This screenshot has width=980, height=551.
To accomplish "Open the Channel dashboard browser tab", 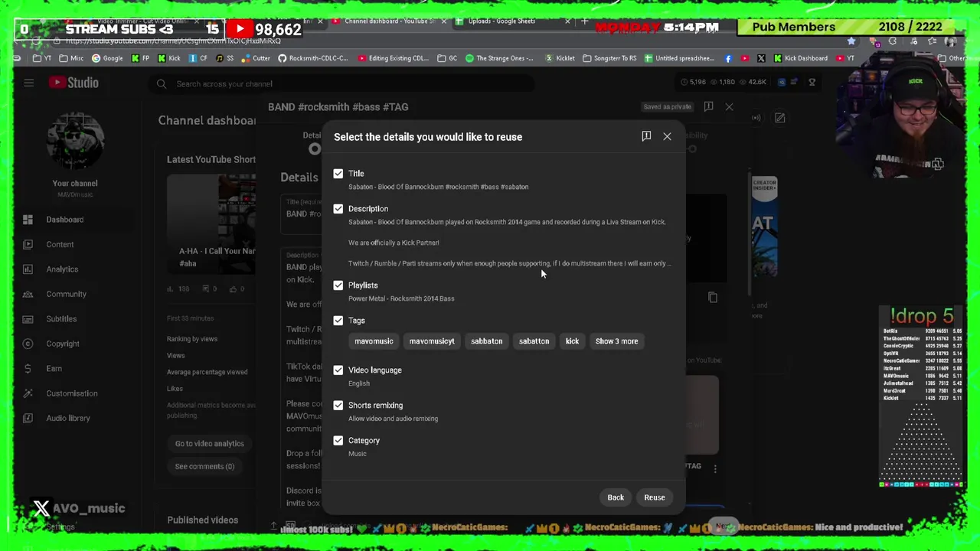I will point(389,21).
